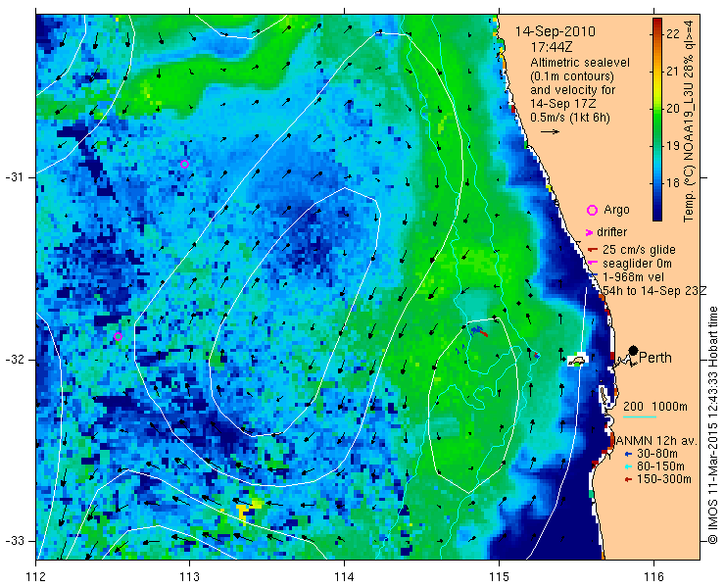
Task: Click the temperature colorbar at 20 degrees
Action: (x=657, y=108)
